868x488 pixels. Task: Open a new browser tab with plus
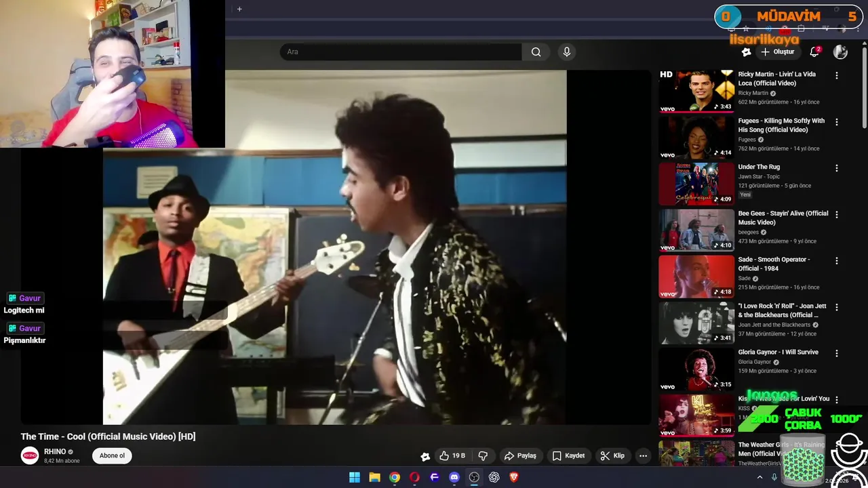[239, 9]
